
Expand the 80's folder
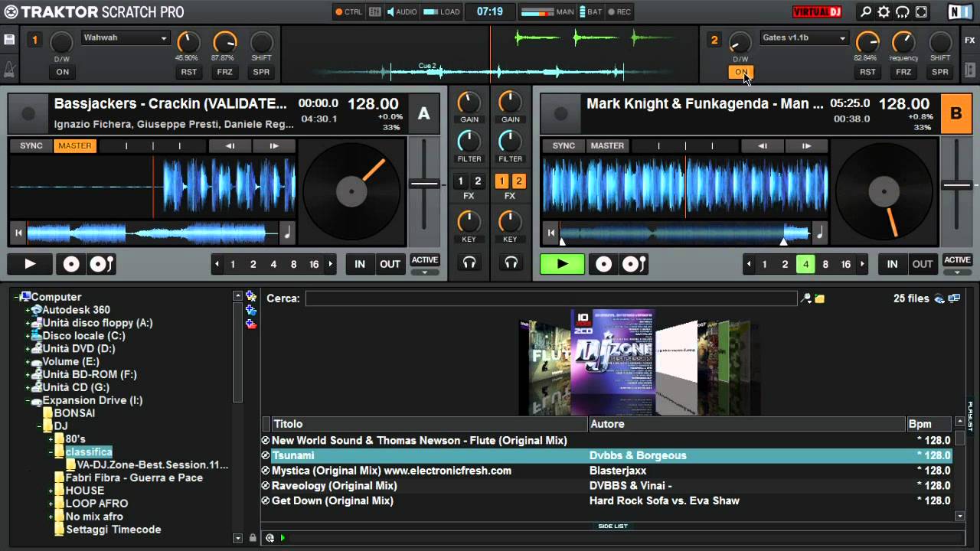pos(51,439)
